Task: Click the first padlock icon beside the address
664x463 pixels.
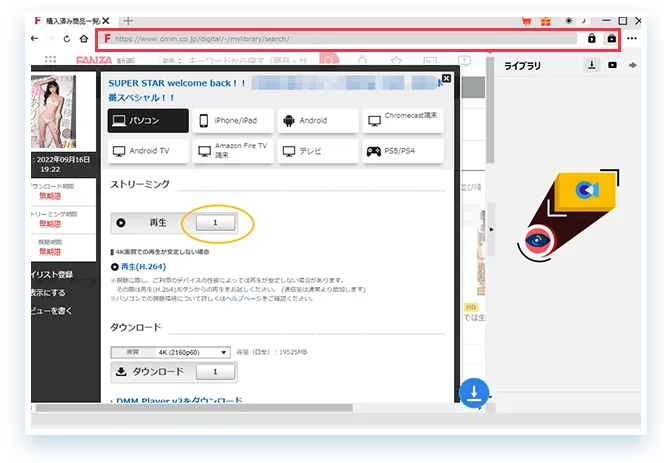Action: pos(592,39)
